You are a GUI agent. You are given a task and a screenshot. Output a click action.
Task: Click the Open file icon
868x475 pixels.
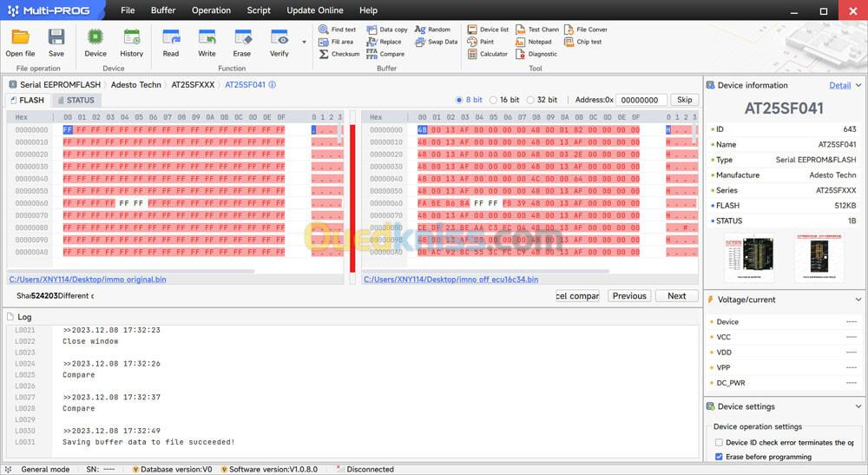pos(20,37)
